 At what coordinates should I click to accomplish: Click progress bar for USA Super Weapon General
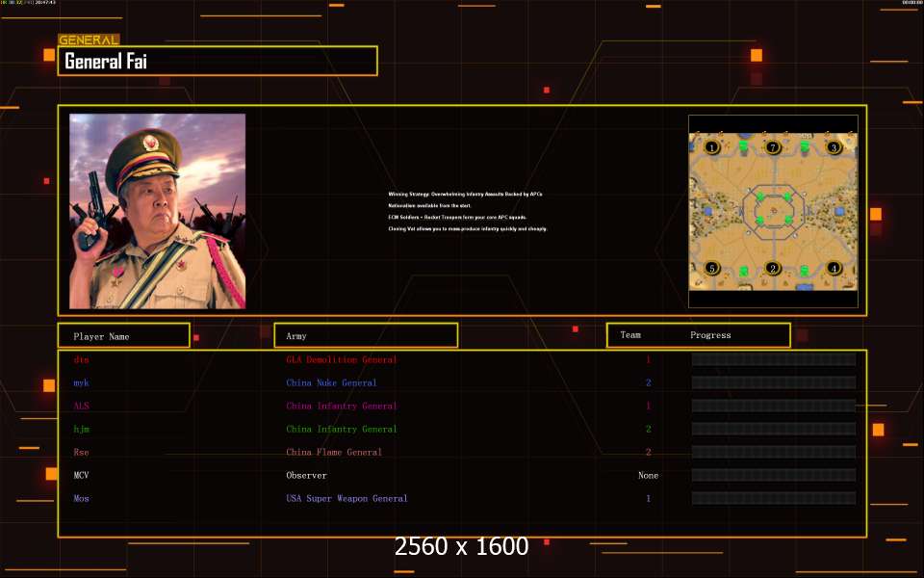tap(774, 498)
